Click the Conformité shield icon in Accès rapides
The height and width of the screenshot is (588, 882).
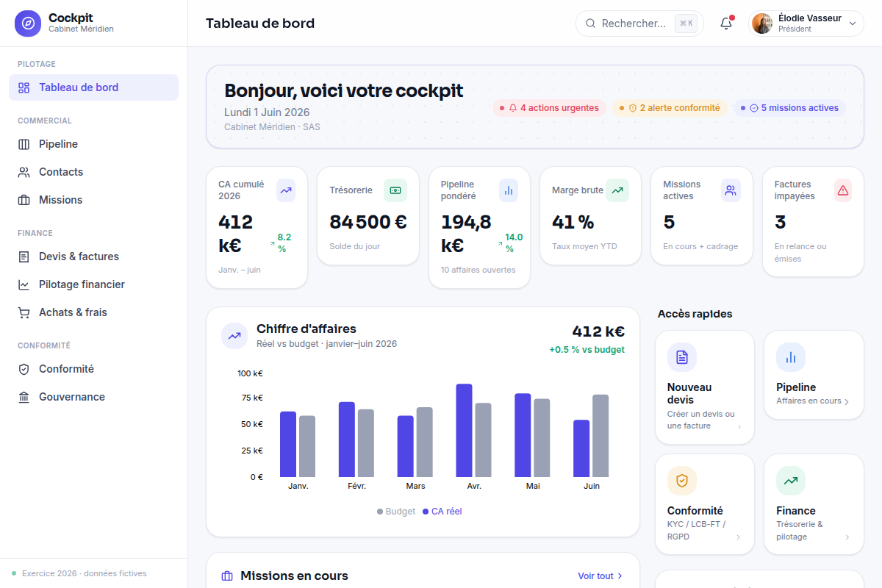[682, 481]
